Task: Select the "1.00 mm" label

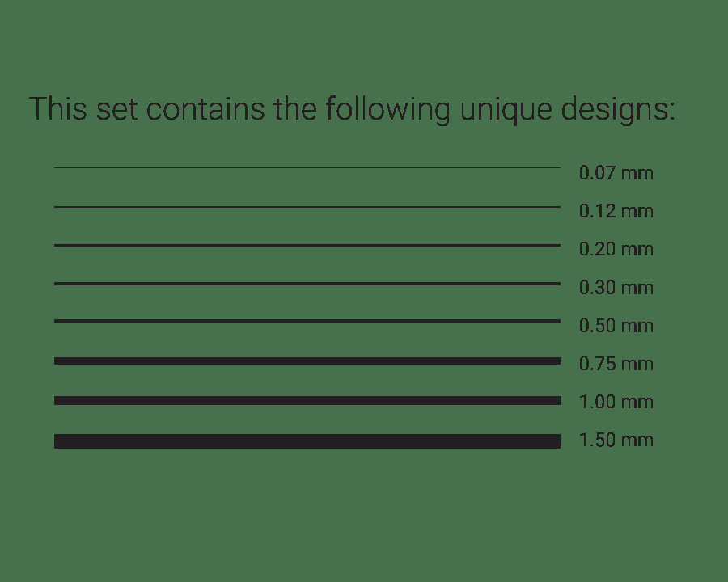Action: 616,403
